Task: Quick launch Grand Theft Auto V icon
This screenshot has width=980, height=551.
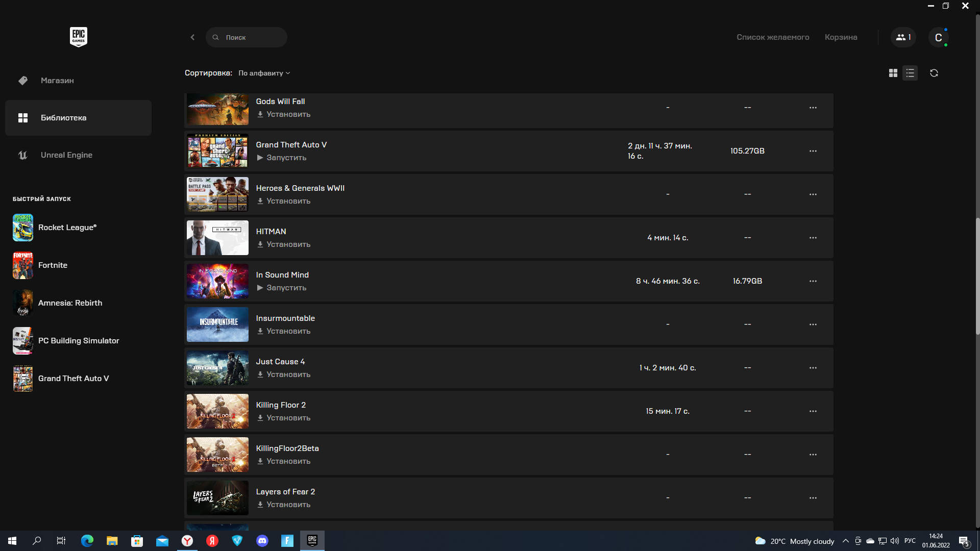Action: 23,379
